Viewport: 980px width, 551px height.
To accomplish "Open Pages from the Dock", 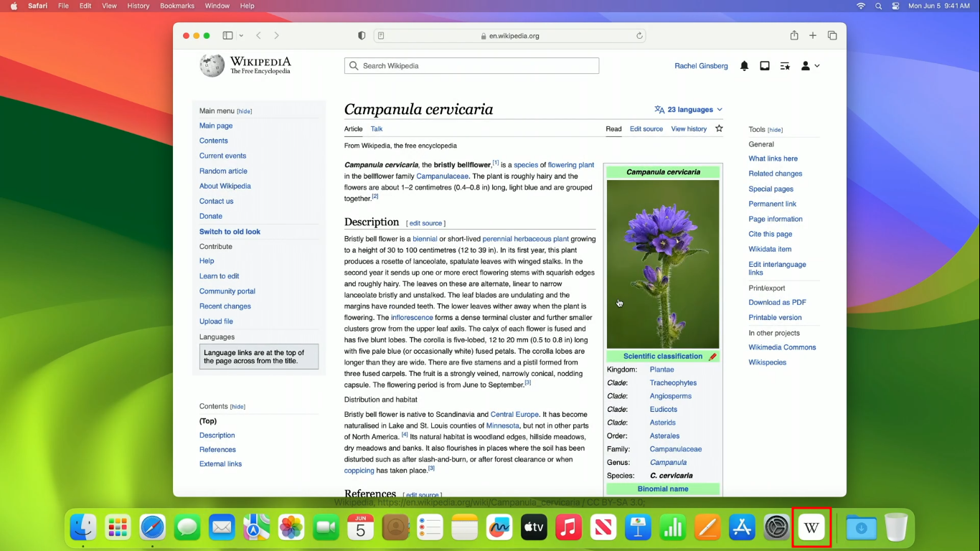I will [707, 528].
